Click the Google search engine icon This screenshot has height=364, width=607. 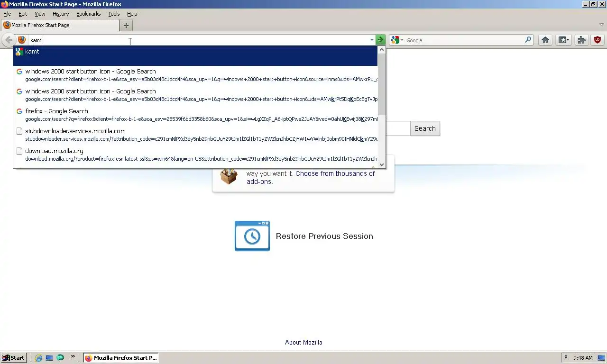[x=395, y=40]
